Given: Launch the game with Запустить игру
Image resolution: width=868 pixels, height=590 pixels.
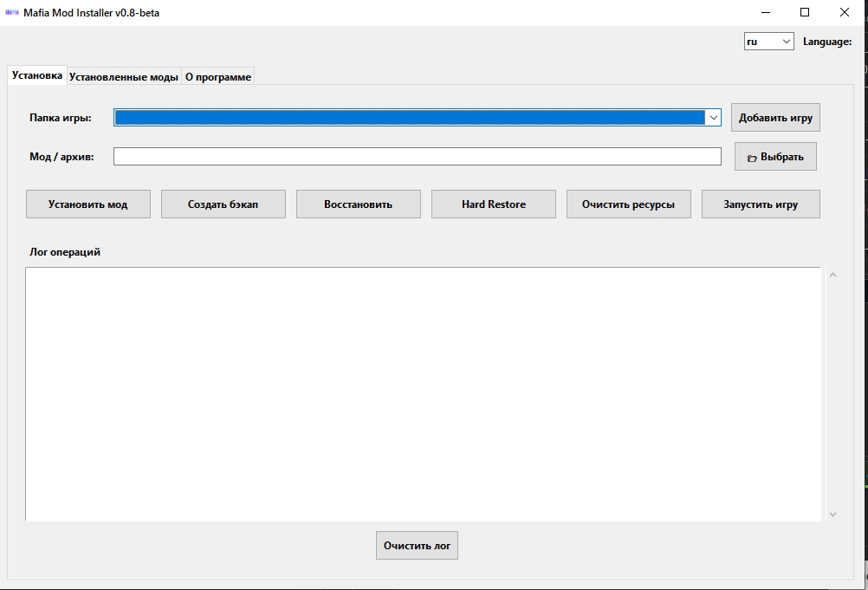Looking at the screenshot, I should pyautogui.click(x=761, y=204).
